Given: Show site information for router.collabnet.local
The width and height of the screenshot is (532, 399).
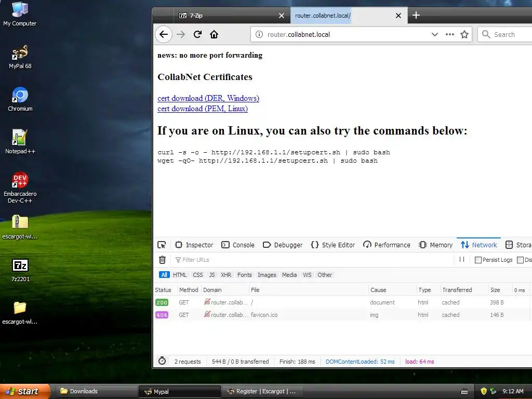Looking at the screenshot, I should pos(259,34).
